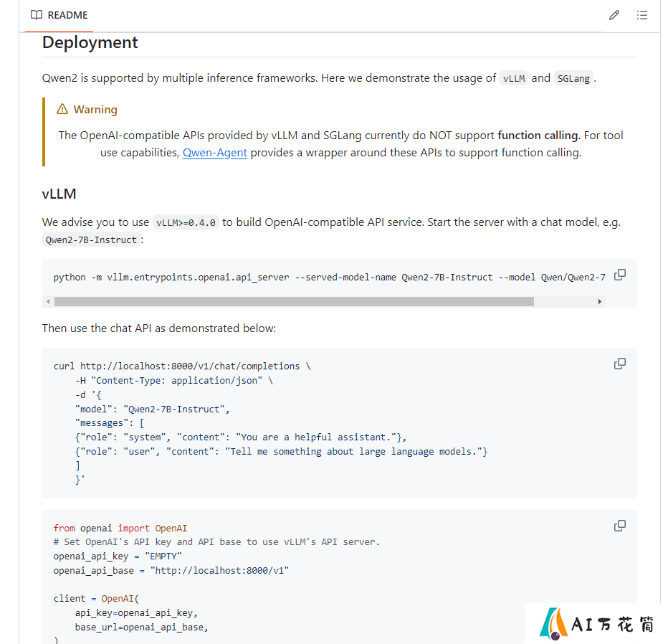The image size is (668, 644).
Task: Click the Deployment heading
Action: (x=90, y=42)
